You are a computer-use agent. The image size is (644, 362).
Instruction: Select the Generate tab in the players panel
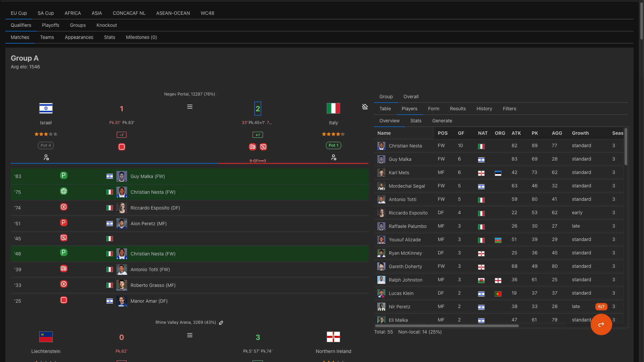(442, 121)
